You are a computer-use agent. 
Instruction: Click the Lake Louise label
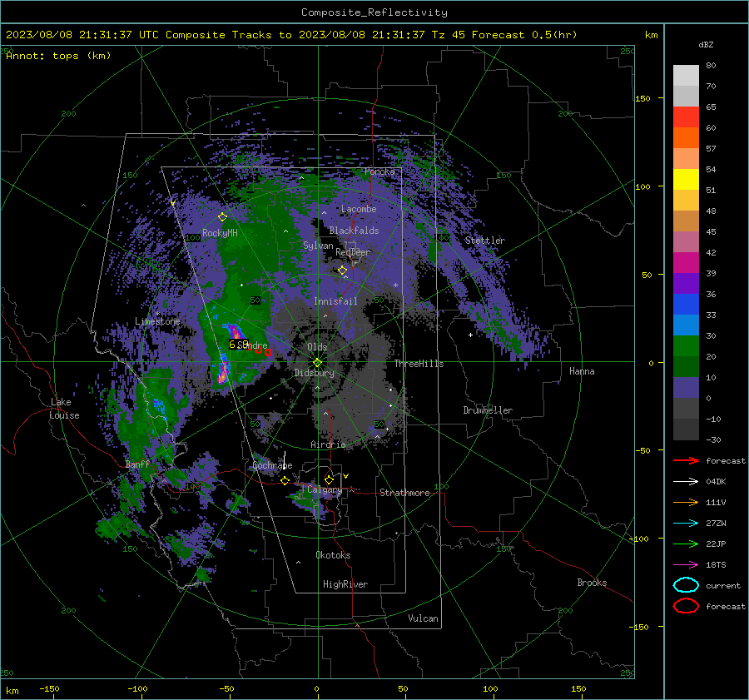[64, 409]
